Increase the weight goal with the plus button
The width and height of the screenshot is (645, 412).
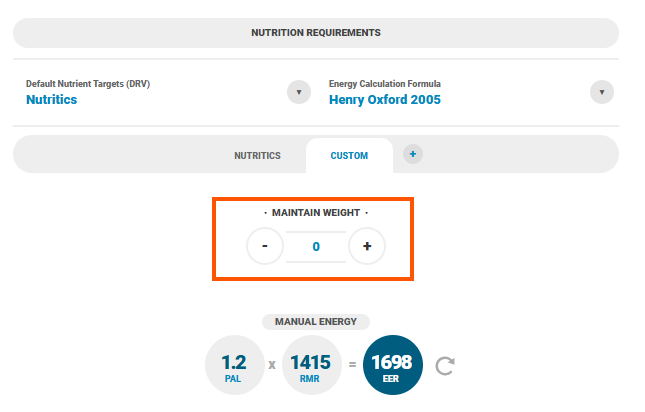(367, 246)
